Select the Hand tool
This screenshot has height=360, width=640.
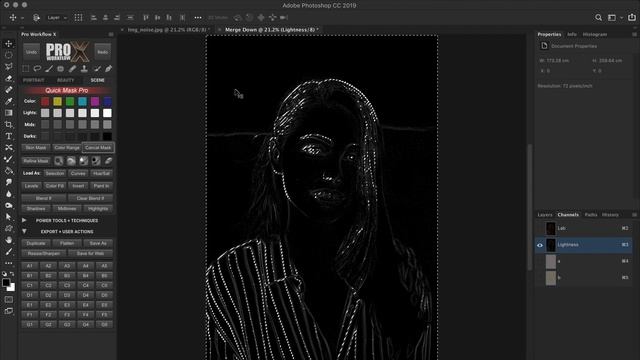click(x=9, y=240)
